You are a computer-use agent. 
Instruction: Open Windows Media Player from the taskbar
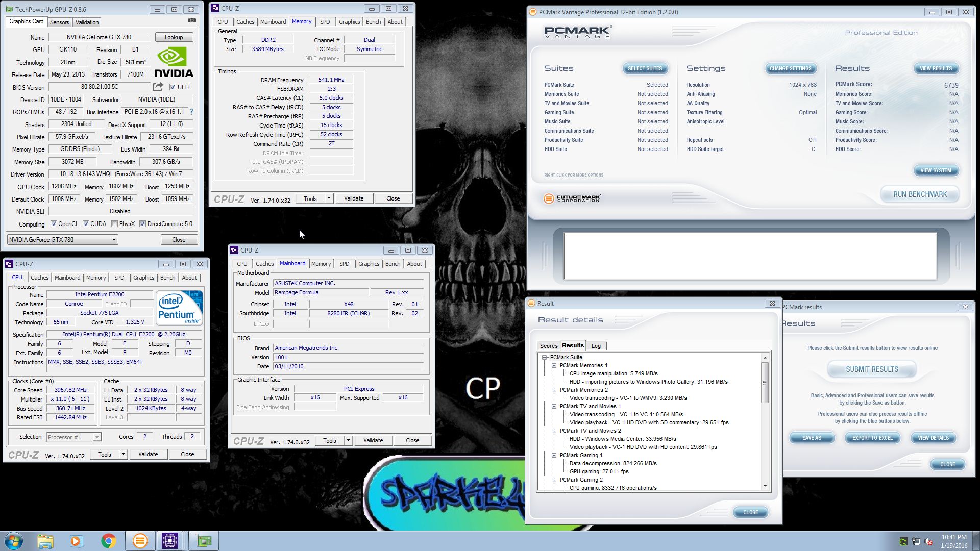coord(77,541)
